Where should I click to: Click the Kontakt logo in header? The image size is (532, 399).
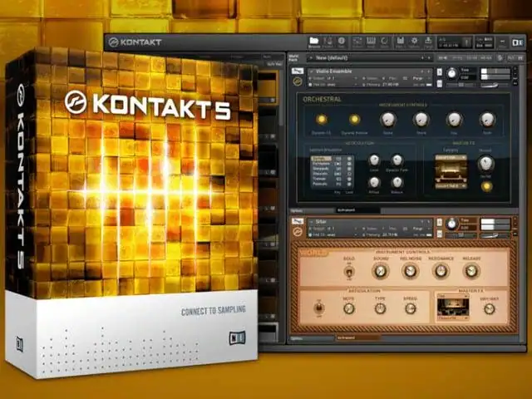135,42
